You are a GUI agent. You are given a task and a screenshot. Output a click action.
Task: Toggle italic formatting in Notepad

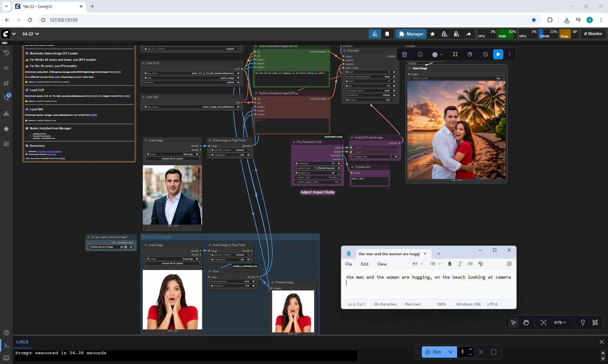click(x=460, y=264)
